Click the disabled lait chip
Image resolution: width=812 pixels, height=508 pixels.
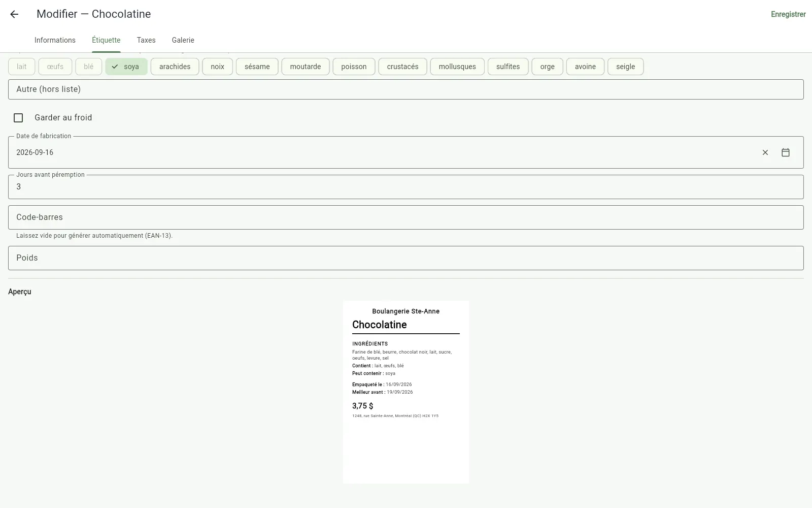(21, 67)
